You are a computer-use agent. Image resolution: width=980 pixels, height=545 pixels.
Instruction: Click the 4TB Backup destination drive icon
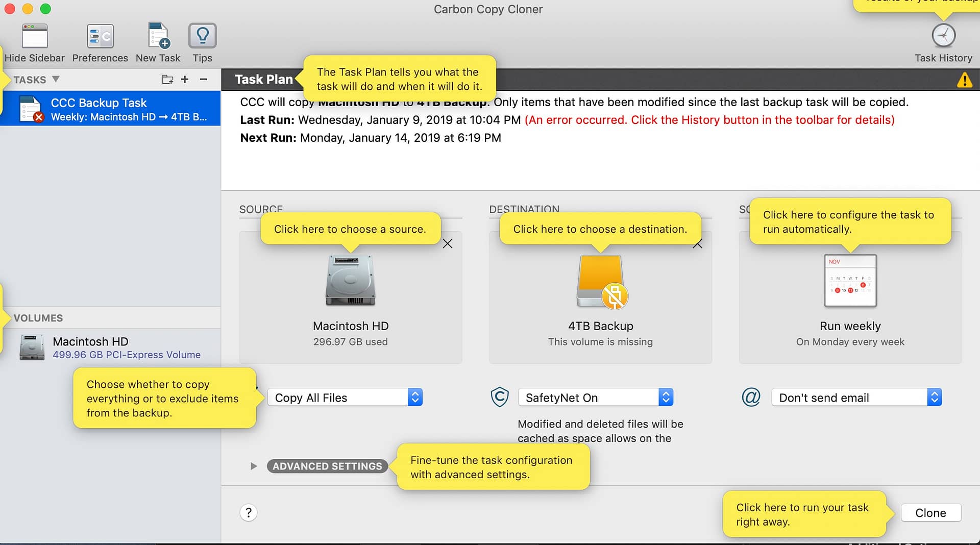click(601, 282)
